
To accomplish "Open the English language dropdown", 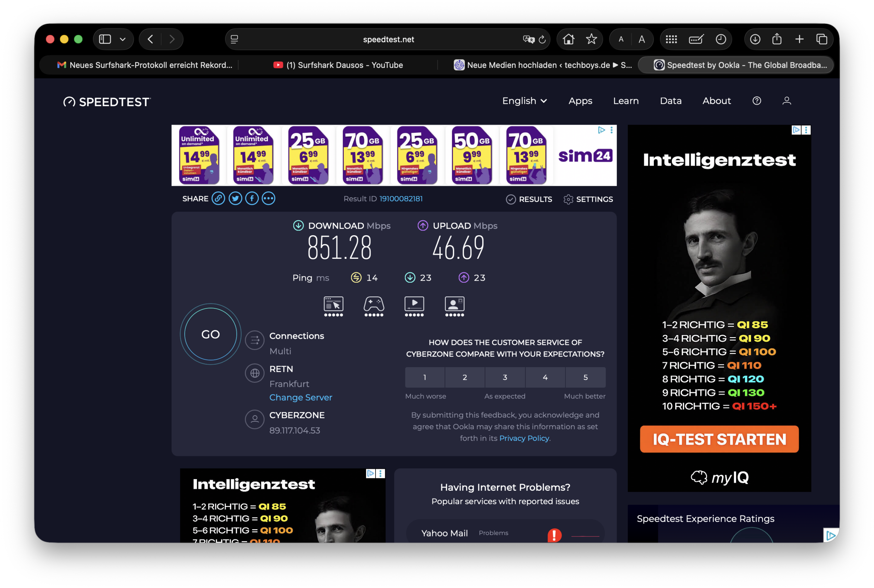I will coord(524,101).
